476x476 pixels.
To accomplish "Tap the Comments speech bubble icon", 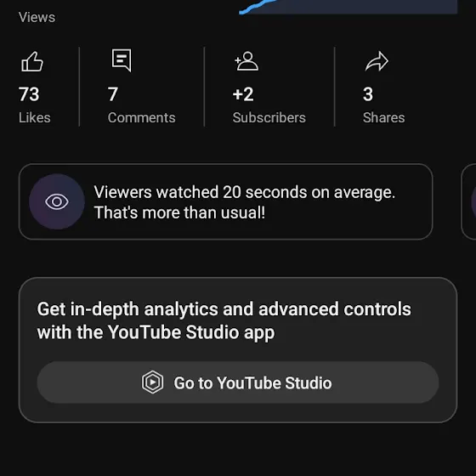I will click(x=122, y=60).
